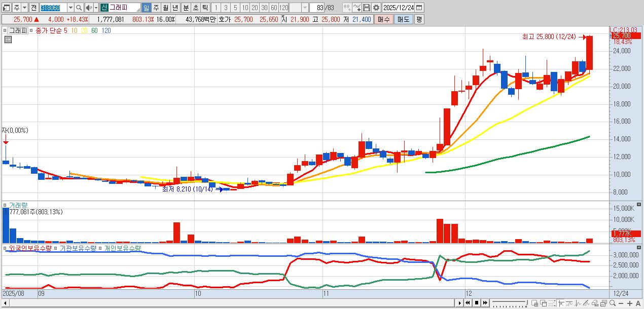Image resolution: width=644 pixels, height=309 pixels.
Task: Click the 호가 quote label
Action: coord(225,19)
